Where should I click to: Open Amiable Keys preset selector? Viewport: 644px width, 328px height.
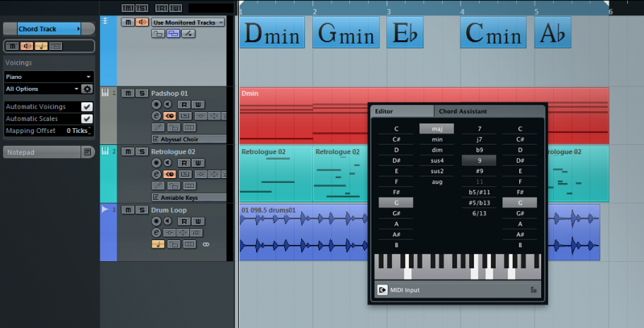pos(189,197)
